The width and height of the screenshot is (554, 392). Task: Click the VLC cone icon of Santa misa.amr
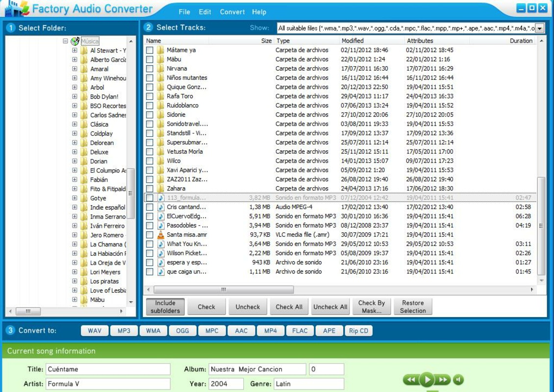coord(161,235)
